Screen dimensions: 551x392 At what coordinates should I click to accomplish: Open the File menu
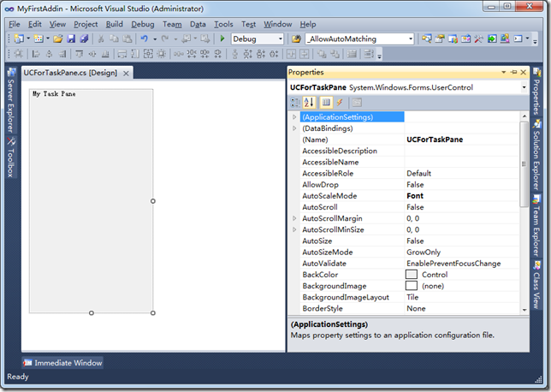tap(15, 24)
